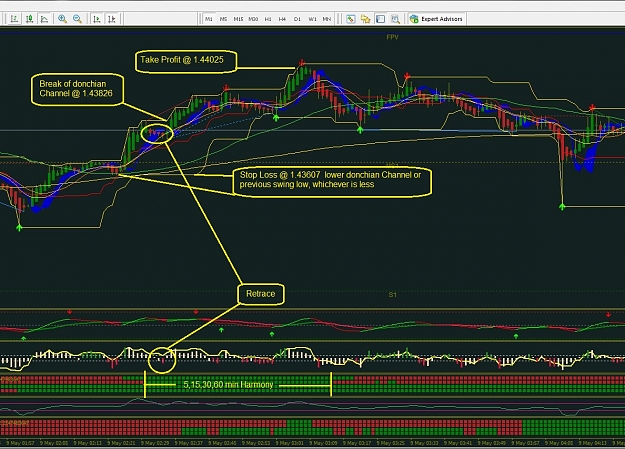Switch chart to bar chart mode

(14, 19)
